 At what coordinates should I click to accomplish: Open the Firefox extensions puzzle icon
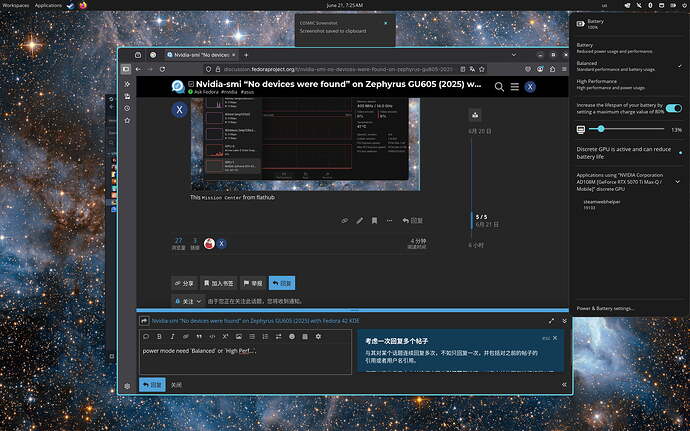tap(552, 69)
